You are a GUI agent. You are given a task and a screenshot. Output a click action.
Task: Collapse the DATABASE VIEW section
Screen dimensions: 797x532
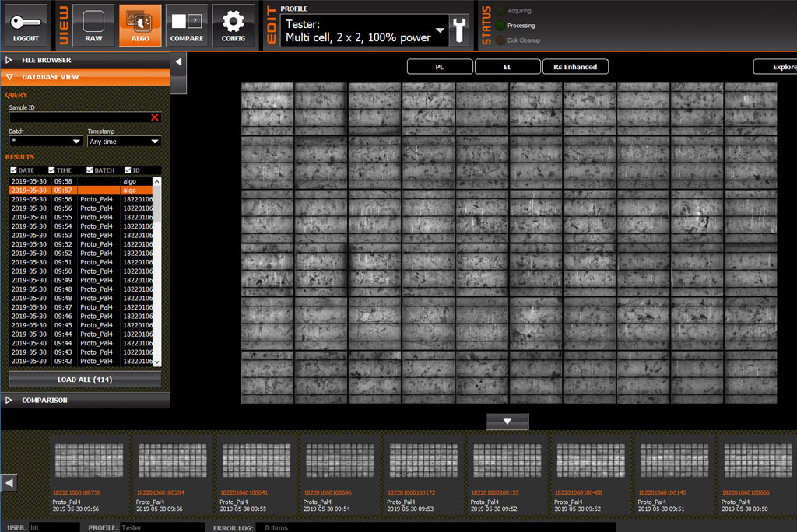coord(85,77)
